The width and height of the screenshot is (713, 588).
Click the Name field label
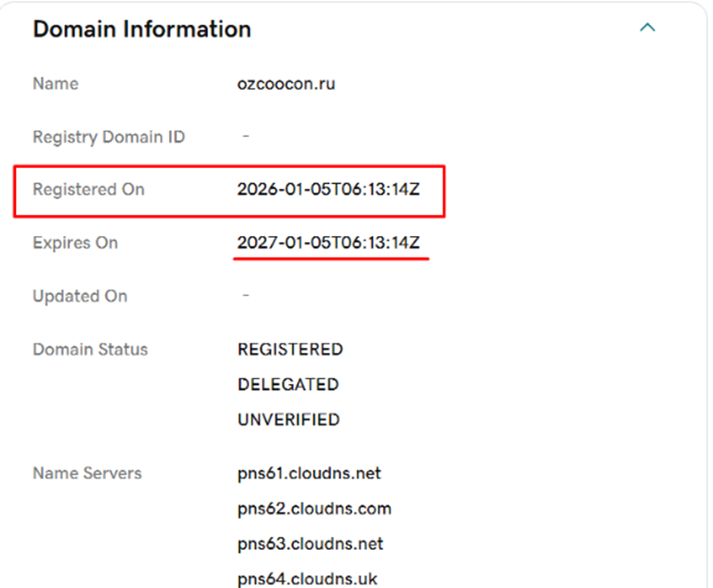tap(55, 84)
